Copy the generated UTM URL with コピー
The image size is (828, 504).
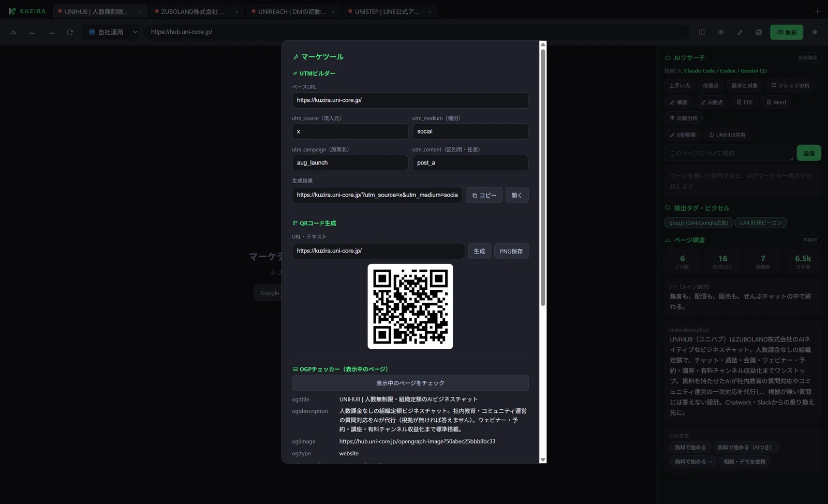(484, 195)
